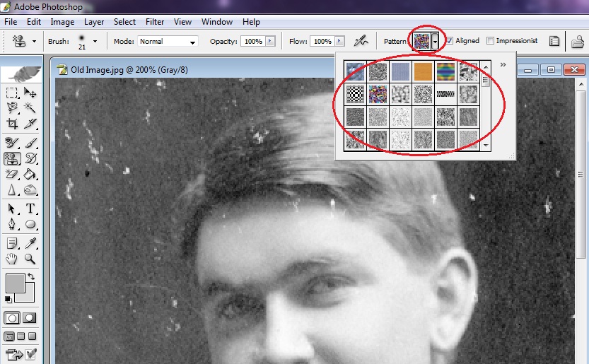589x364 pixels.
Task: Open the Help menu
Action: click(x=251, y=22)
